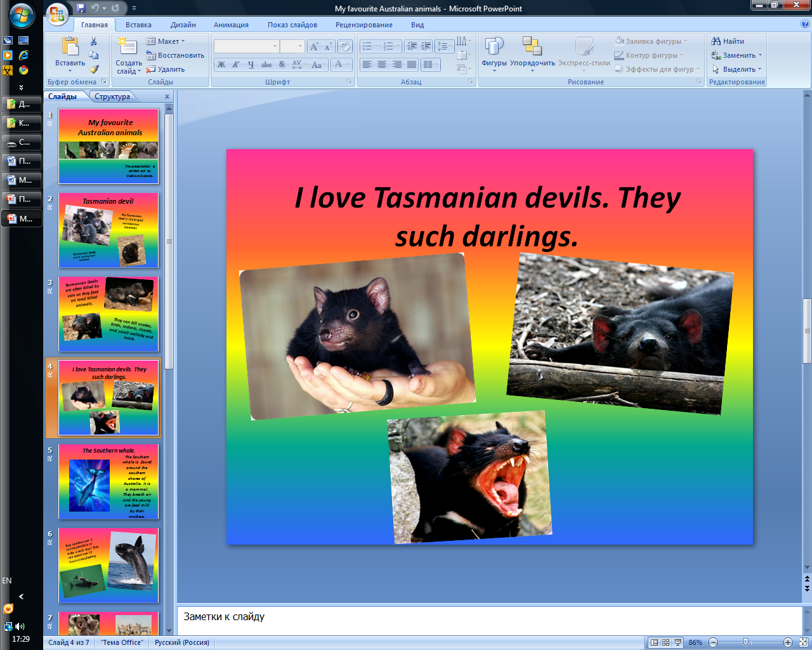Image resolution: width=812 pixels, height=650 pixels.
Task: Click the PowerPoint help question mark icon
Action: click(805, 24)
